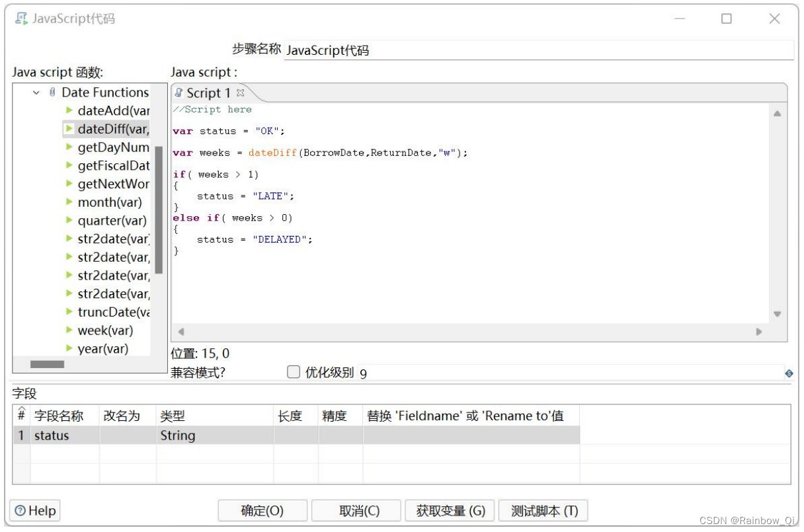The image size is (804, 532).
Task: Click the script editor scroll up arrow
Action: coord(778,114)
